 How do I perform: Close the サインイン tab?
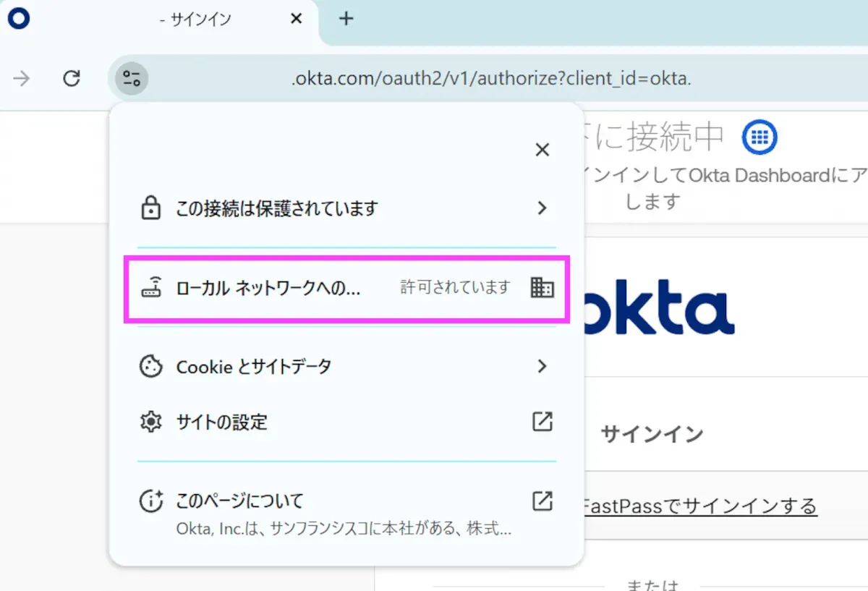[x=296, y=20]
